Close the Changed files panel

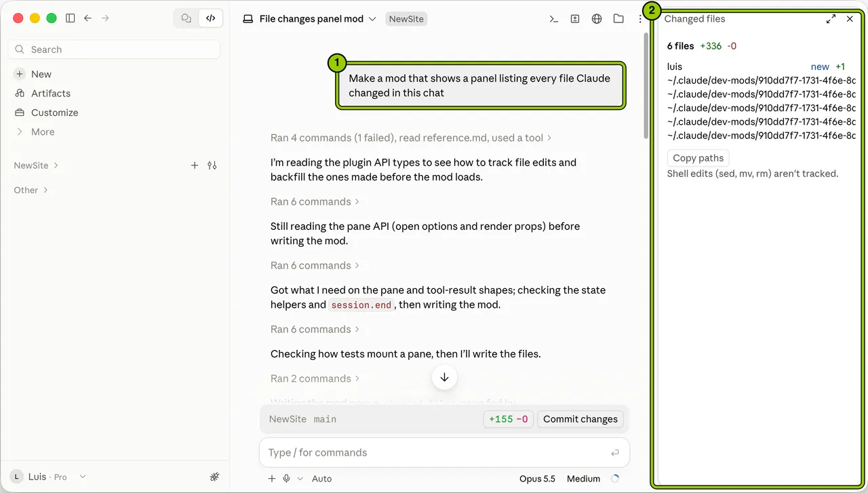850,19
